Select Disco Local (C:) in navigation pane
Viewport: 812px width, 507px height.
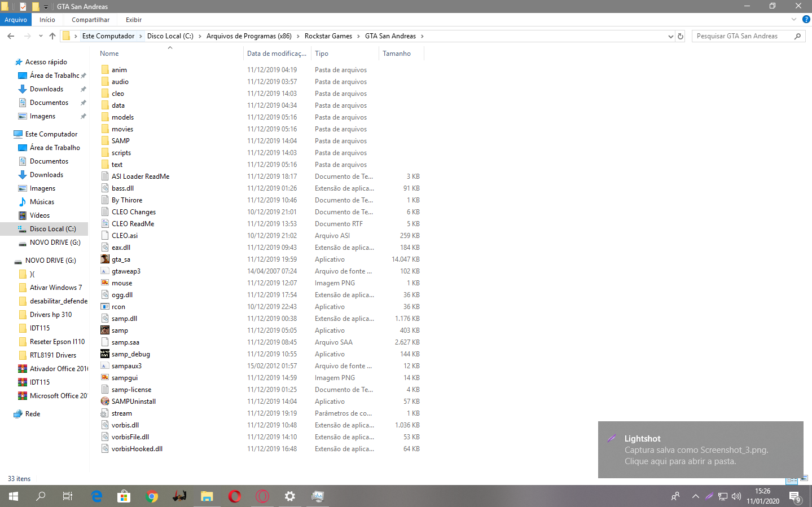click(52, 229)
